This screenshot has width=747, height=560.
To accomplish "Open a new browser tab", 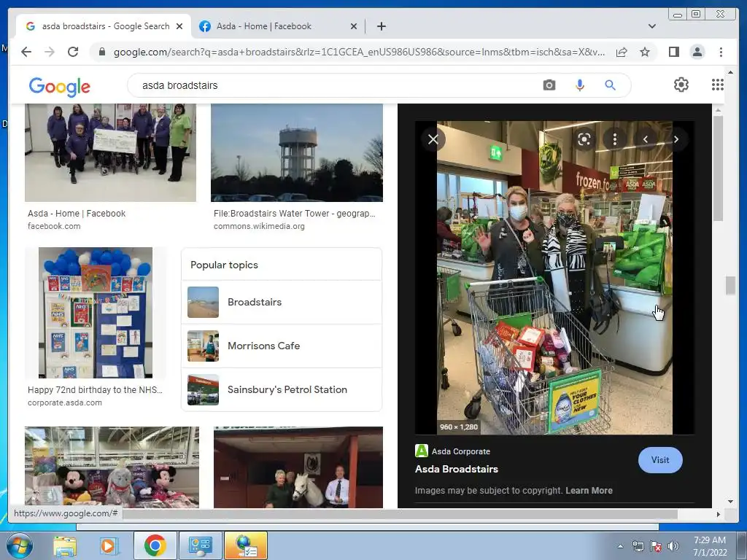I will (381, 26).
